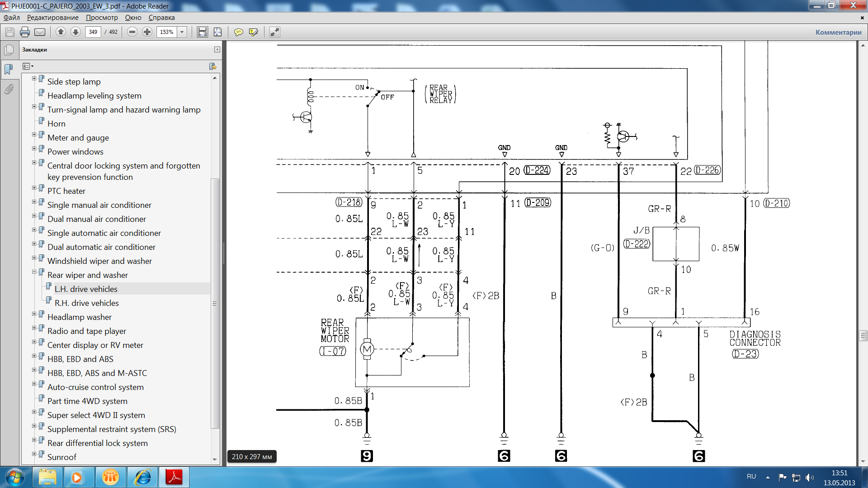The height and width of the screenshot is (488, 868).
Task: Select the highlight text tool
Action: pyautogui.click(x=254, y=32)
